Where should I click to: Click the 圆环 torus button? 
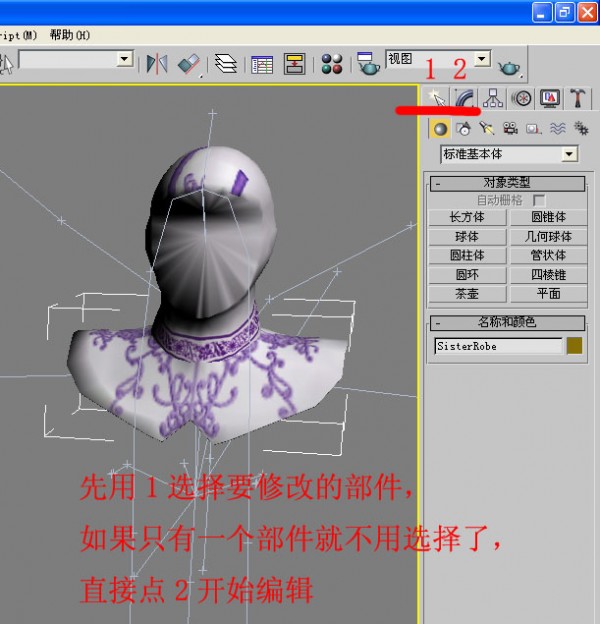tap(467, 275)
